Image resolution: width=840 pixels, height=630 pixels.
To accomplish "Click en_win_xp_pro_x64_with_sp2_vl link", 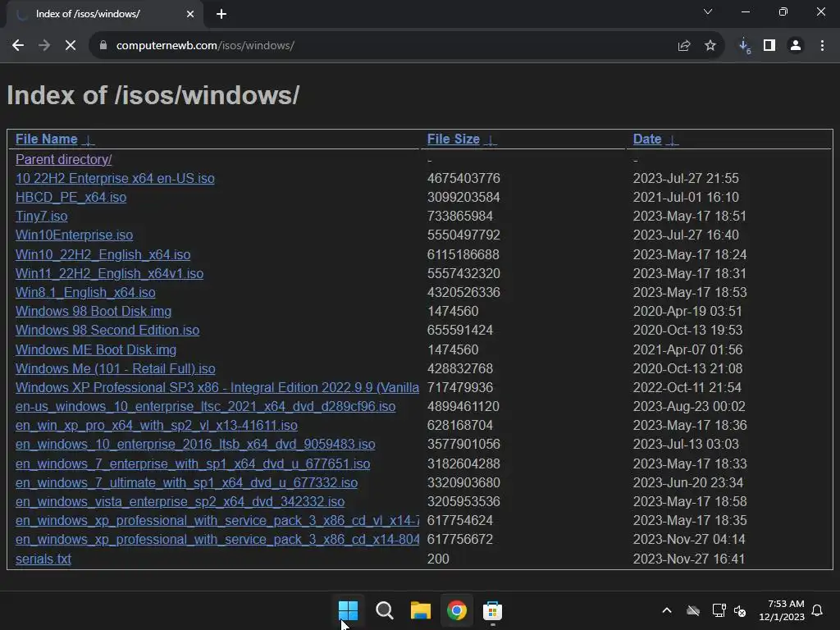I will pyautogui.click(x=157, y=426).
